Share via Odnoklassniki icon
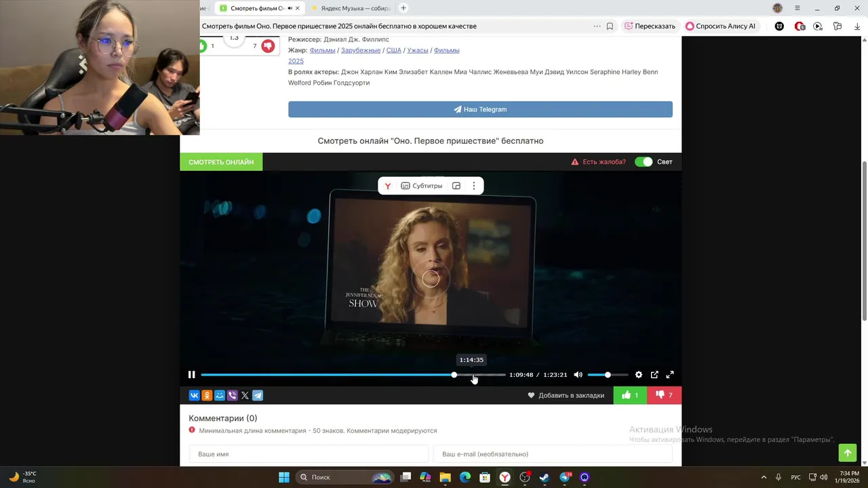 coord(207,395)
